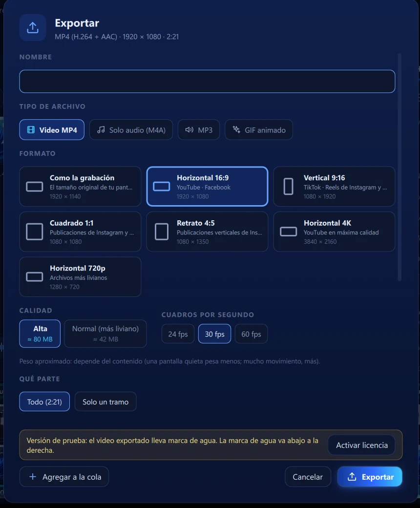Select the 30 fps option
Viewport: 420px width, 508px height.
pyautogui.click(x=215, y=334)
